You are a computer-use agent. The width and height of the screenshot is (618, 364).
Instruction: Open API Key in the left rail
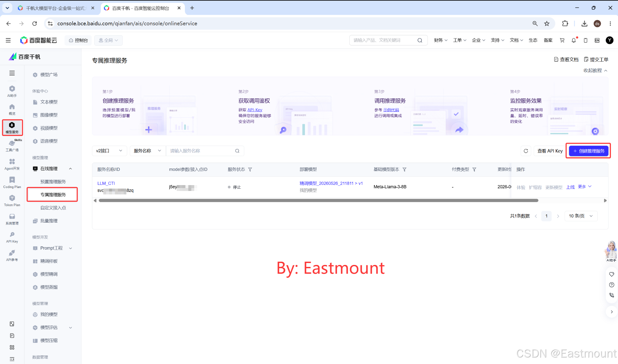click(12, 237)
